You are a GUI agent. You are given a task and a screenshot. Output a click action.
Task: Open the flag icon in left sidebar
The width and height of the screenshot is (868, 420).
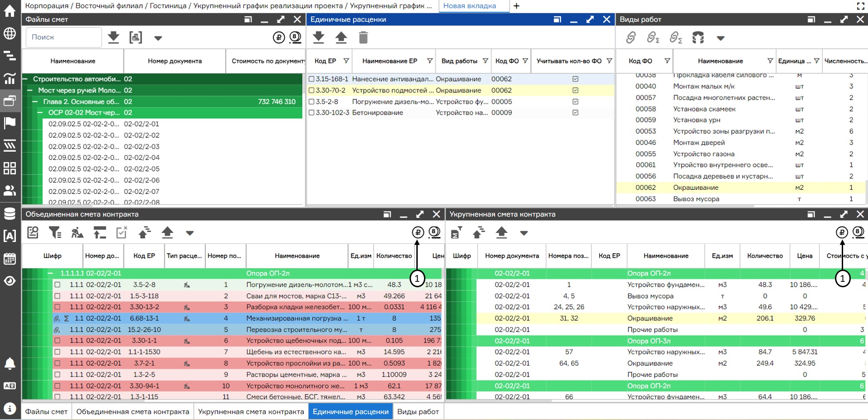click(x=10, y=123)
